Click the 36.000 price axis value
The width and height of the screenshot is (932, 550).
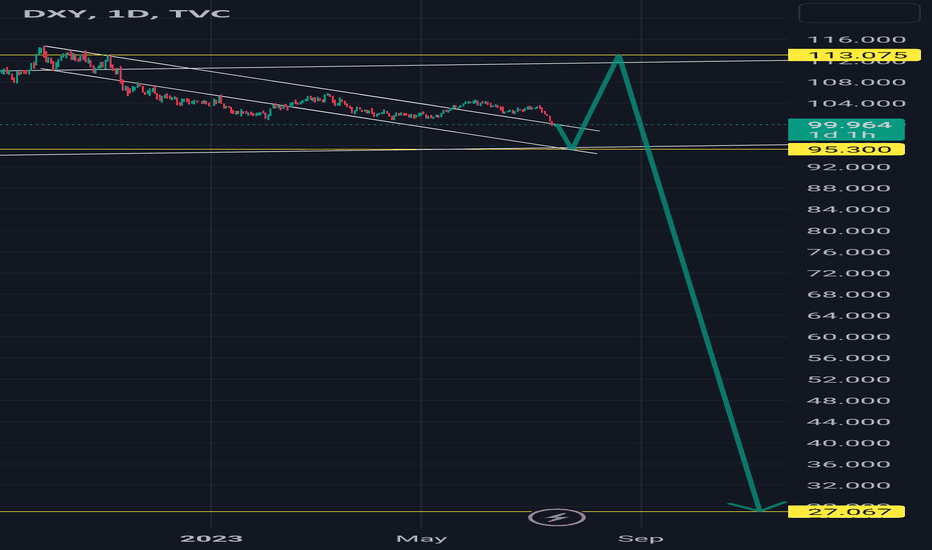[x=849, y=464]
